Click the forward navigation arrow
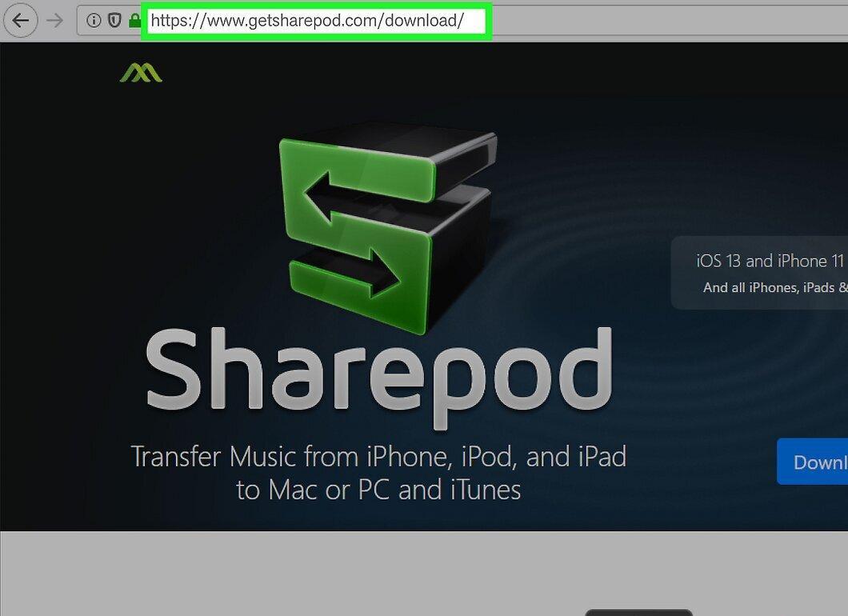The height and width of the screenshot is (616, 848). (54, 21)
